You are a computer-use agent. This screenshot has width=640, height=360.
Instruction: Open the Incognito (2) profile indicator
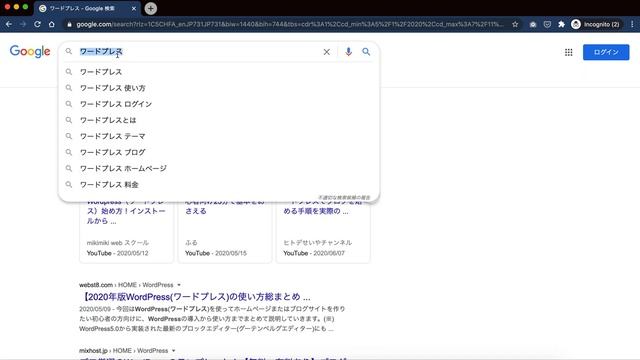(x=595, y=24)
